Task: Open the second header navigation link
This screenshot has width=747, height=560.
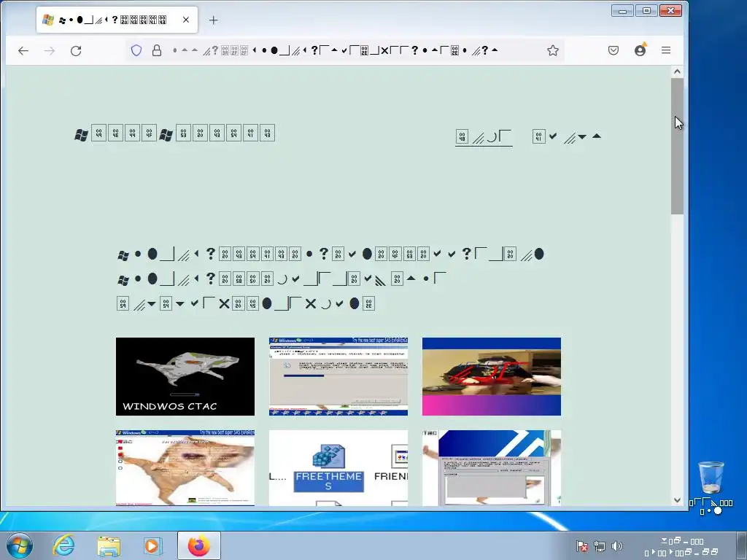Action: coord(567,136)
